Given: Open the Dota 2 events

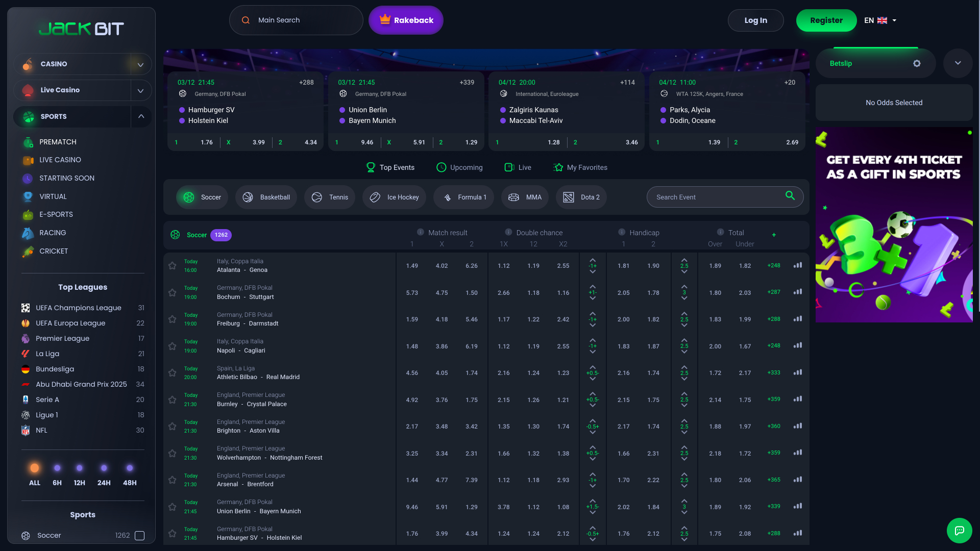Looking at the screenshot, I should tap(581, 197).
